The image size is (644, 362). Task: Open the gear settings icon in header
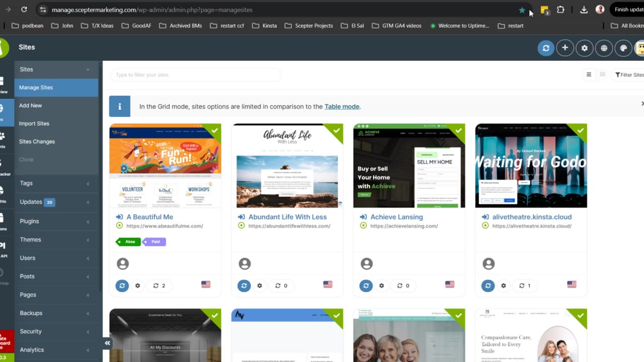(585, 48)
